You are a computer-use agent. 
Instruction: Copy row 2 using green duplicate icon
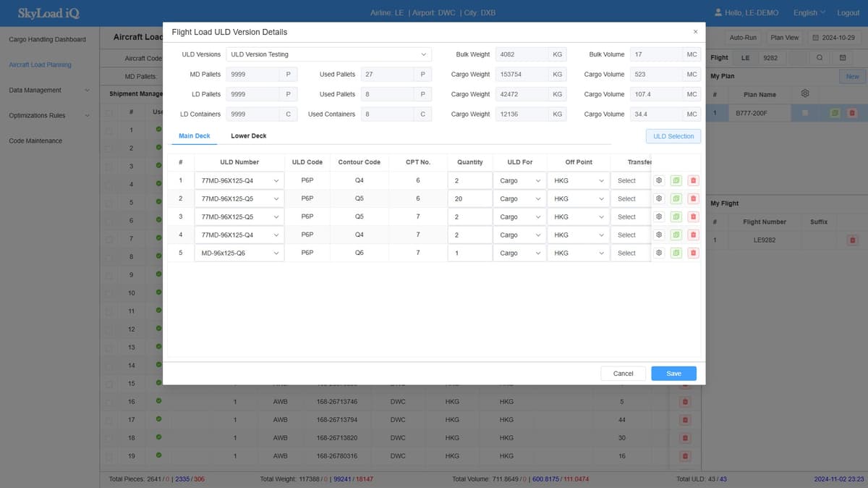[676, 198]
